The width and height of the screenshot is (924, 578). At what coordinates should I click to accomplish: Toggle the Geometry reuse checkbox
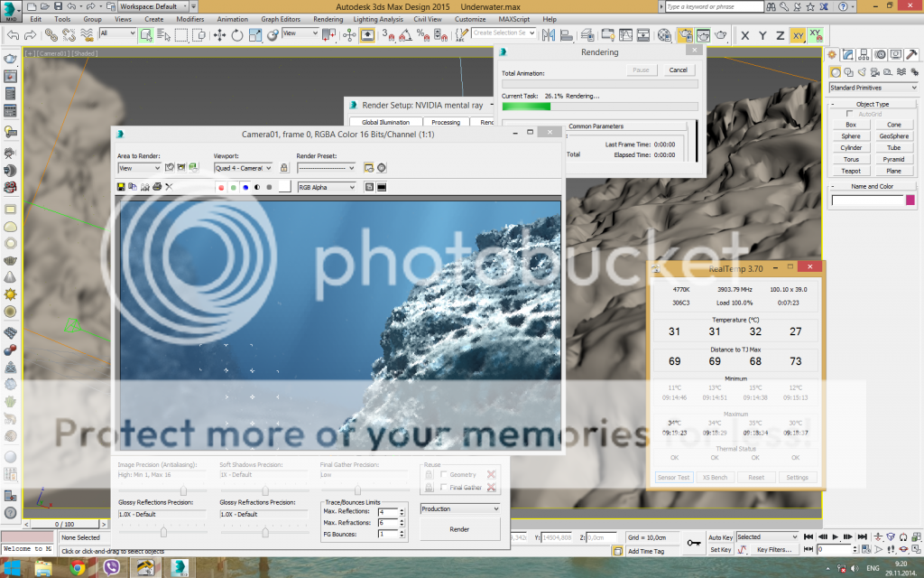(x=444, y=474)
